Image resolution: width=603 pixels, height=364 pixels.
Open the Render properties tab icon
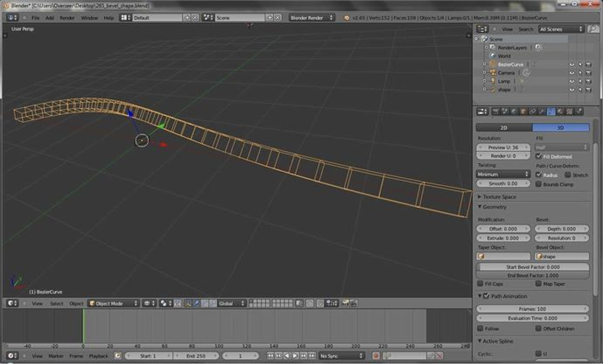point(495,111)
